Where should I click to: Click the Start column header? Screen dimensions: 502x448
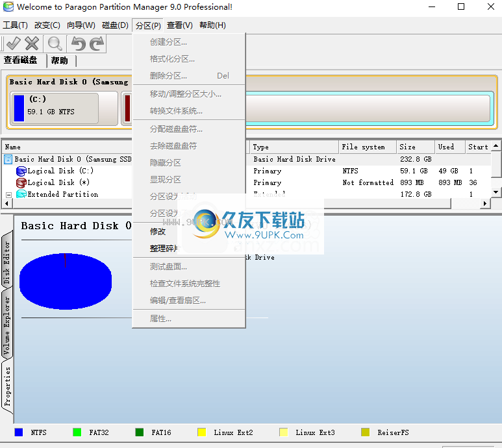tap(478, 147)
